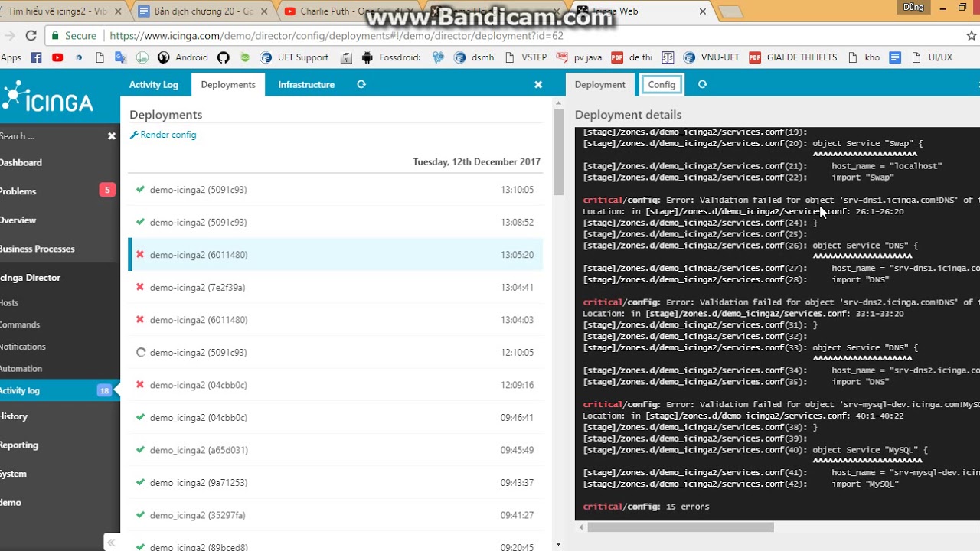980x551 pixels.
Task: Click the Problems badge showing 5
Action: pyautogui.click(x=107, y=190)
